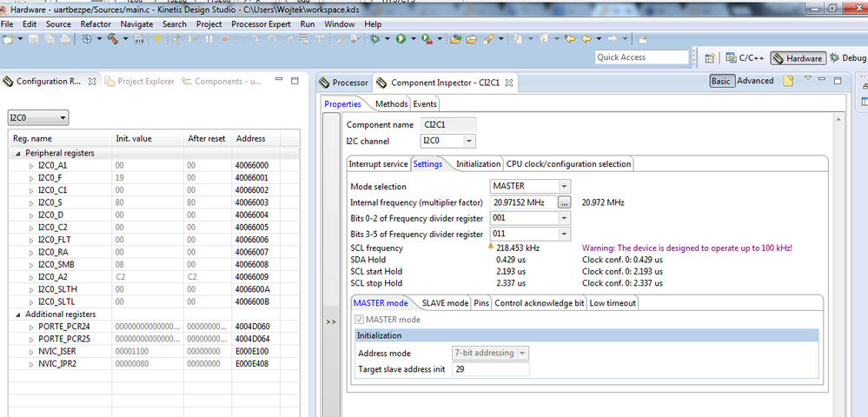Image resolution: width=868 pixels, height=417 pixels.
Task: Click the yellow note icon in Component Inspector
Action: point(788,81)
